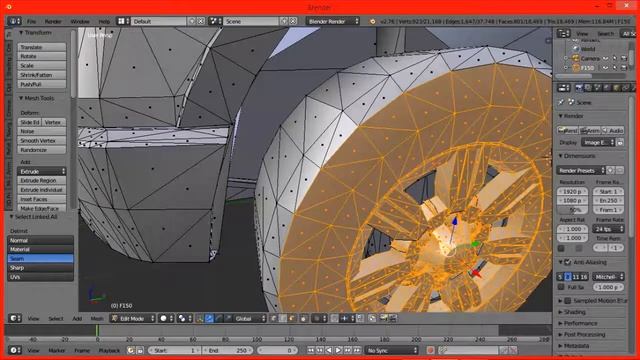Select the translate manipulator arrow icon
The image size is (640, 360).
point(209,318)
